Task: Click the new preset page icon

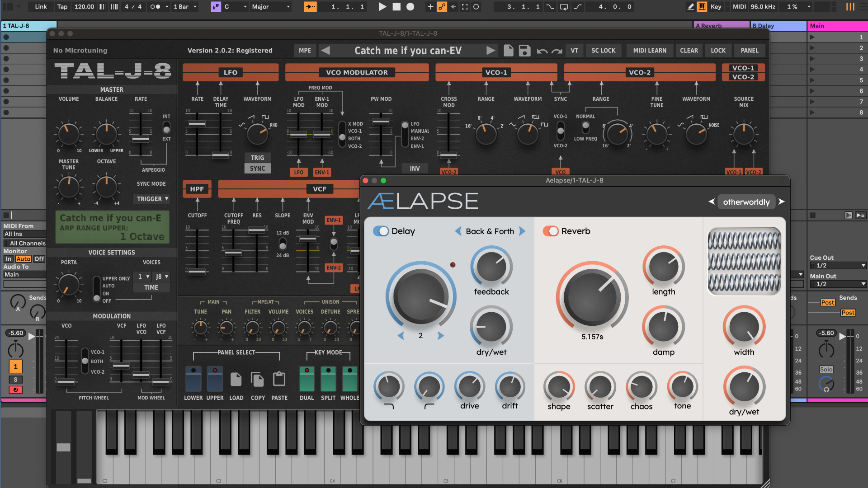Action: [x=509, y=51]
